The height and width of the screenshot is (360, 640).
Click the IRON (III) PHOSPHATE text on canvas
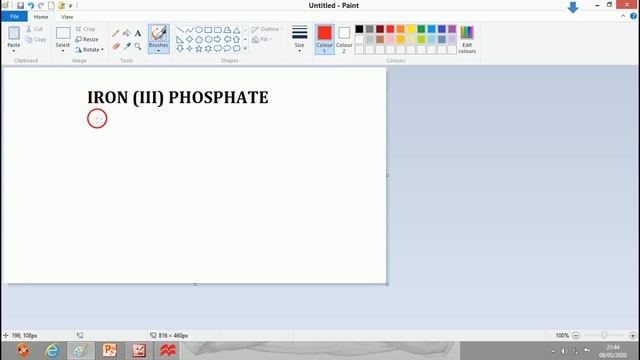coord(178,98)
